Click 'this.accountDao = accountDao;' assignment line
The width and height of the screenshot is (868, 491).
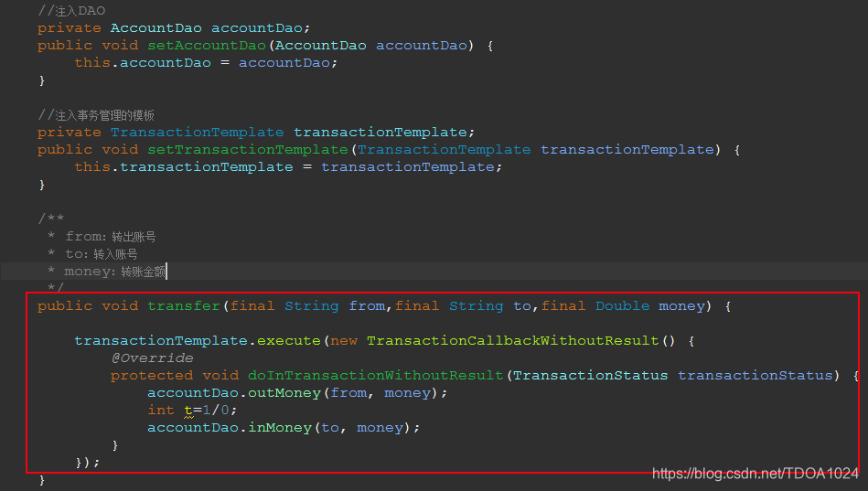point(206,62)
